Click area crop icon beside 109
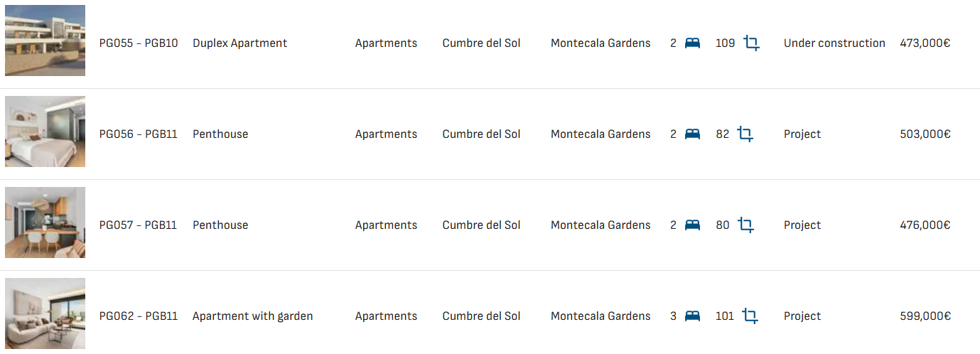980x354 pixels. [751, 43]
